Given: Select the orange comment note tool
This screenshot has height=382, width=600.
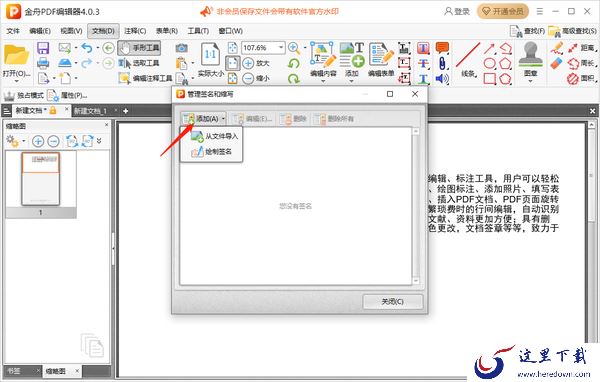Looking at the screenshot, I should (x=442, y=48).
